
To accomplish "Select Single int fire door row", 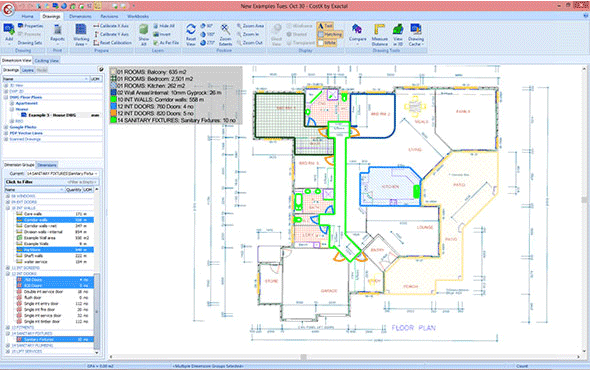I will point(55,310).
